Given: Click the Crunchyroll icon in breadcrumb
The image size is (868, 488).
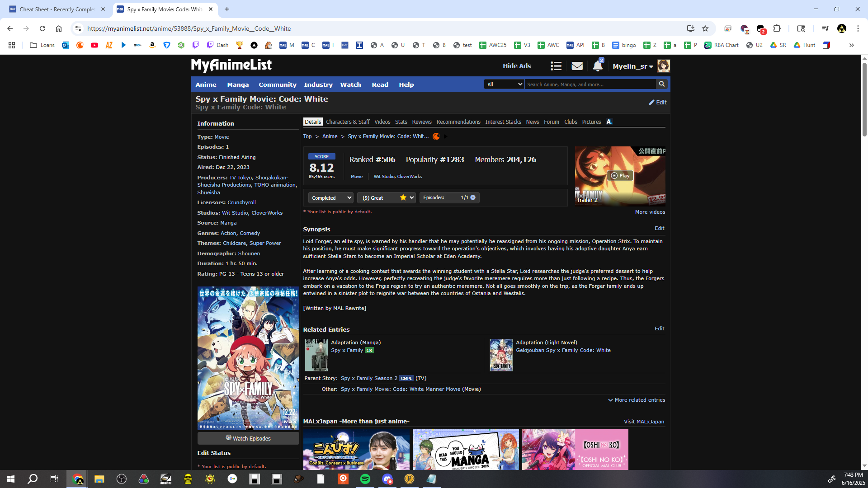Looking at the screenshot, I should tap(436, 136).
